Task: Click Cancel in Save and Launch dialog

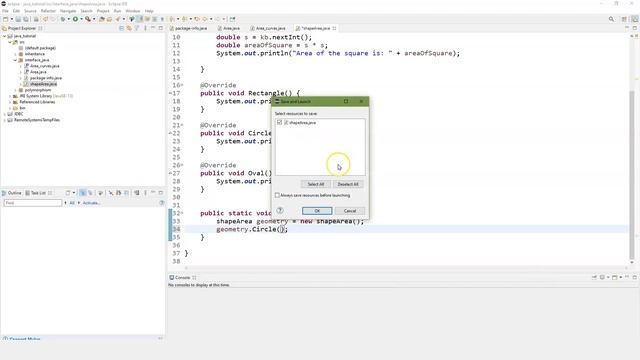Action: [350, 211]
